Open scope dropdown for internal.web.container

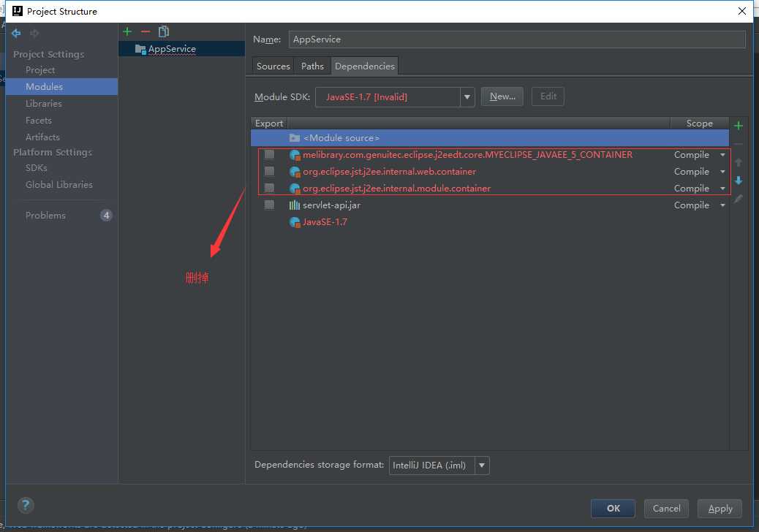pos(722,172)
